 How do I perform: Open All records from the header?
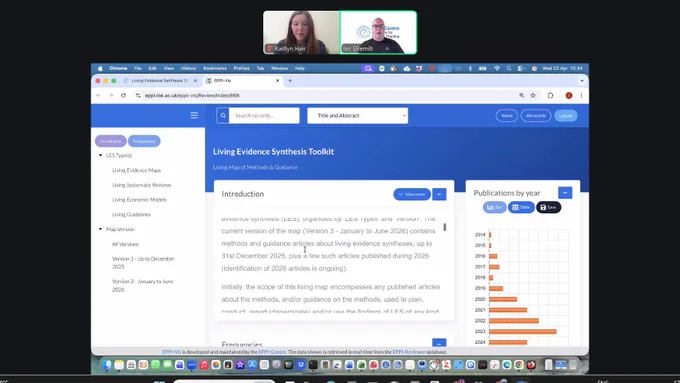point(536,115)
